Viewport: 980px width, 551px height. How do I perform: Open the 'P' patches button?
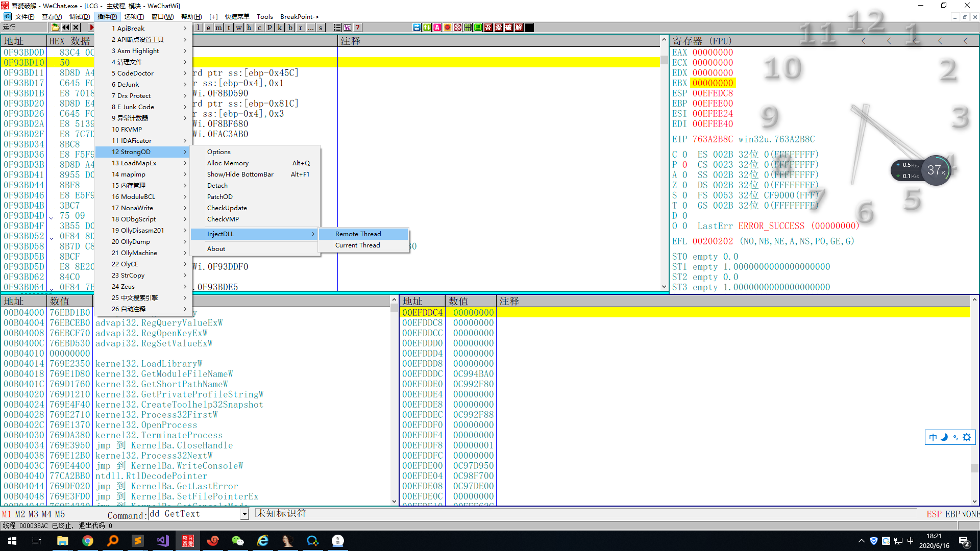(x=270, y=28)
